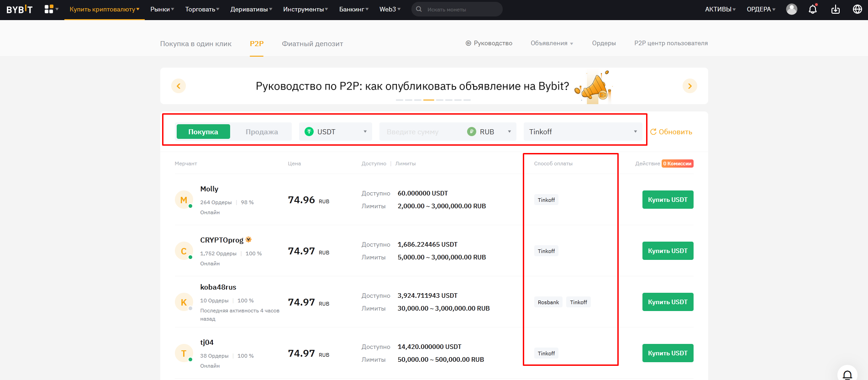Screen dimensions: 868x380
Task: Switch to Продажа sell toggle
Action: 262,132
